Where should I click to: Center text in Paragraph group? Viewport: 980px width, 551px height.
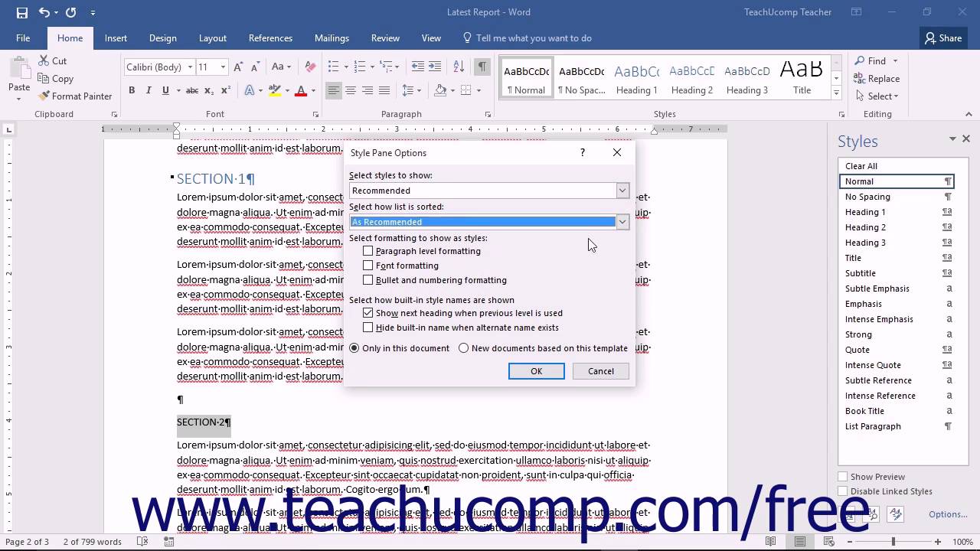[x=351, y=90]
